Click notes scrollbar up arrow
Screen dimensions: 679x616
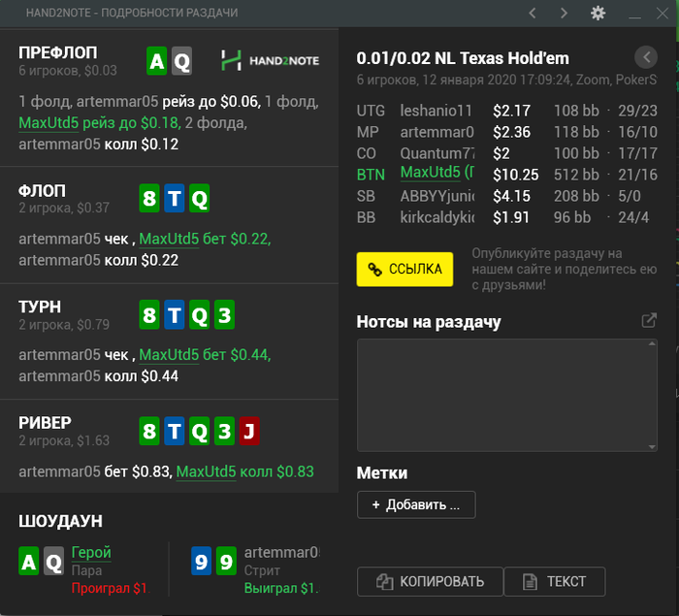click(x=652, y=344)
